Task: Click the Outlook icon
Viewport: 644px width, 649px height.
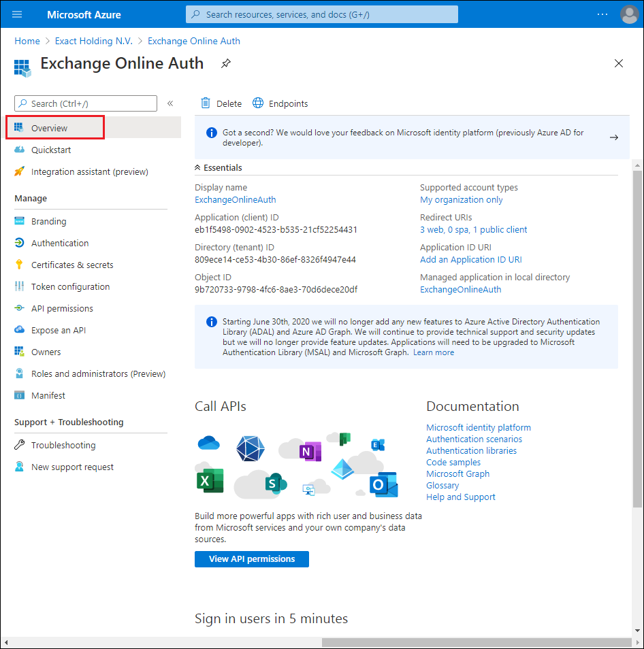Action: tap(383, 484)
